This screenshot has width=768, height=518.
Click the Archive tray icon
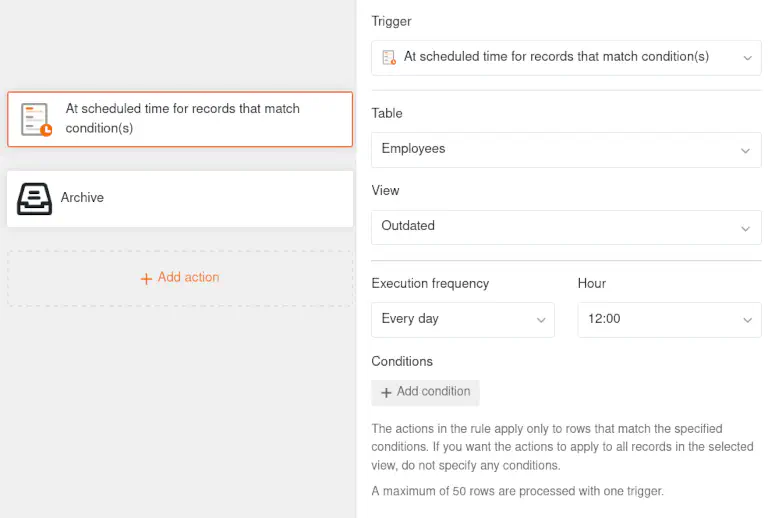pos(35,198)
